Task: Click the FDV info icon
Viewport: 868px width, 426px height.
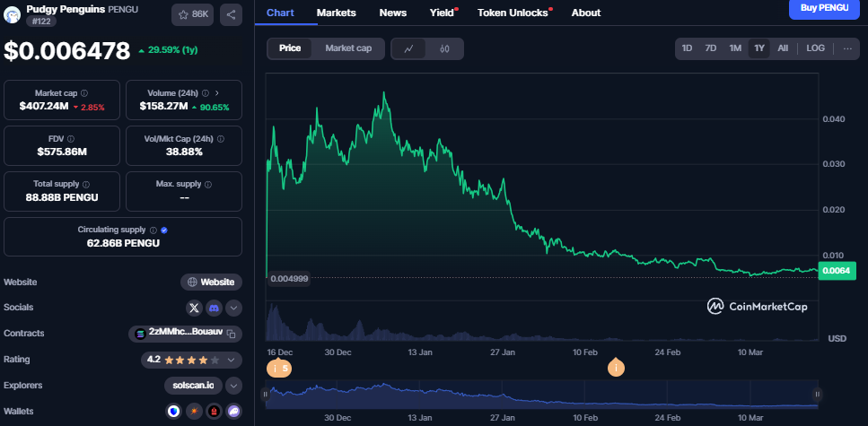Action: tap(71, 139)
